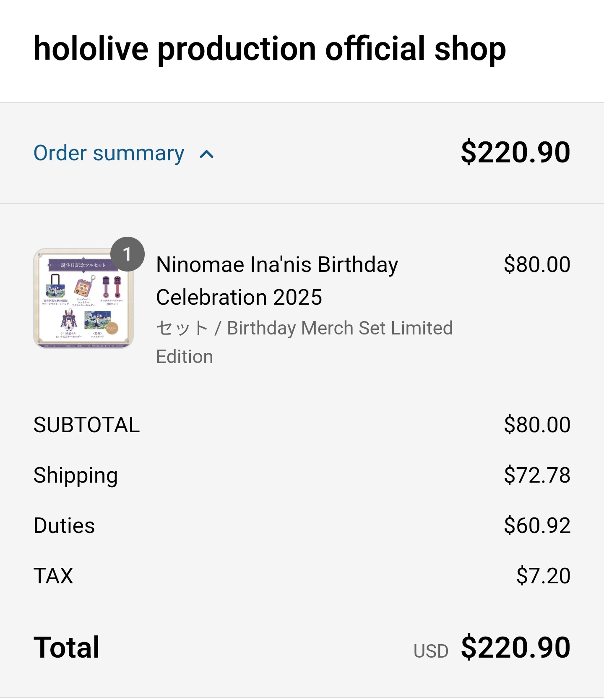This screenshot has width=604, height=700.
Task: Open the birthday merch set product thumbnail
Action: [x=83, y=298]
